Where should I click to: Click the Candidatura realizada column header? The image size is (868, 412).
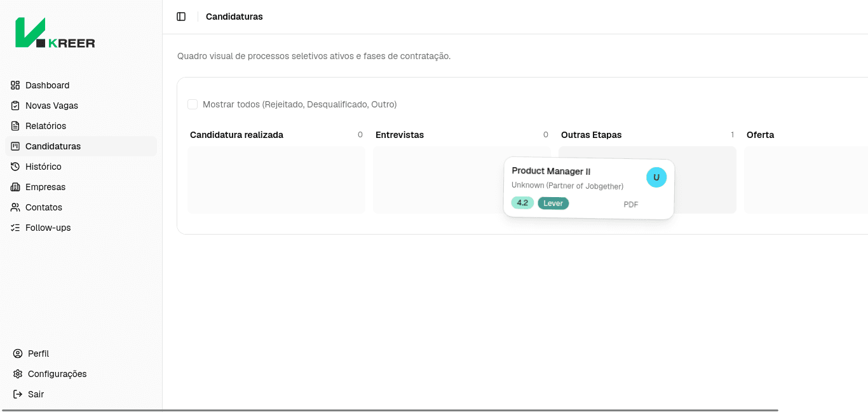coord(236,135)
